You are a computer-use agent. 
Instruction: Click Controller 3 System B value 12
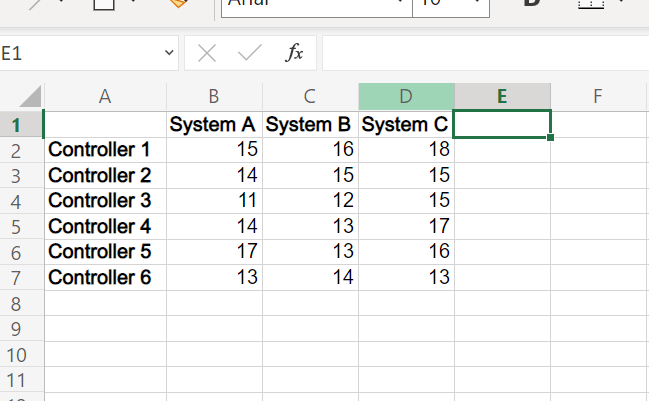tap(310, 201)
